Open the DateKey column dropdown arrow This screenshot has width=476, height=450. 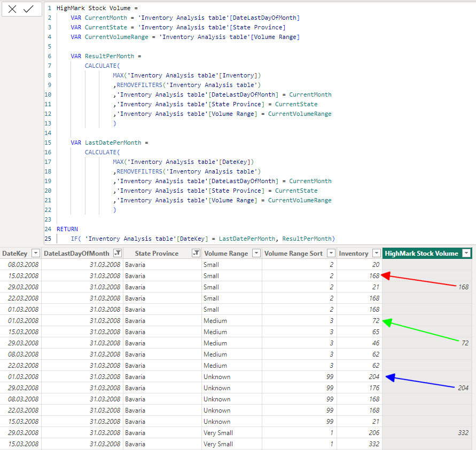coord(35,254)
